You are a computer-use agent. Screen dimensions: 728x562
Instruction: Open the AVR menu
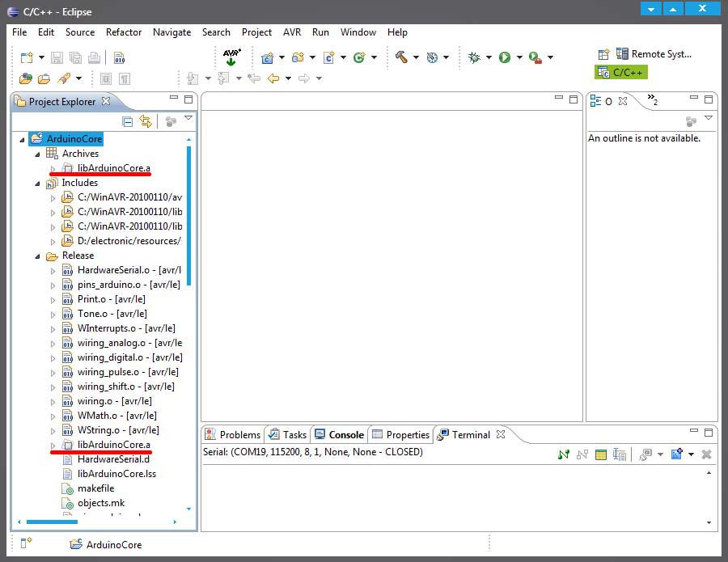(292, 32)
